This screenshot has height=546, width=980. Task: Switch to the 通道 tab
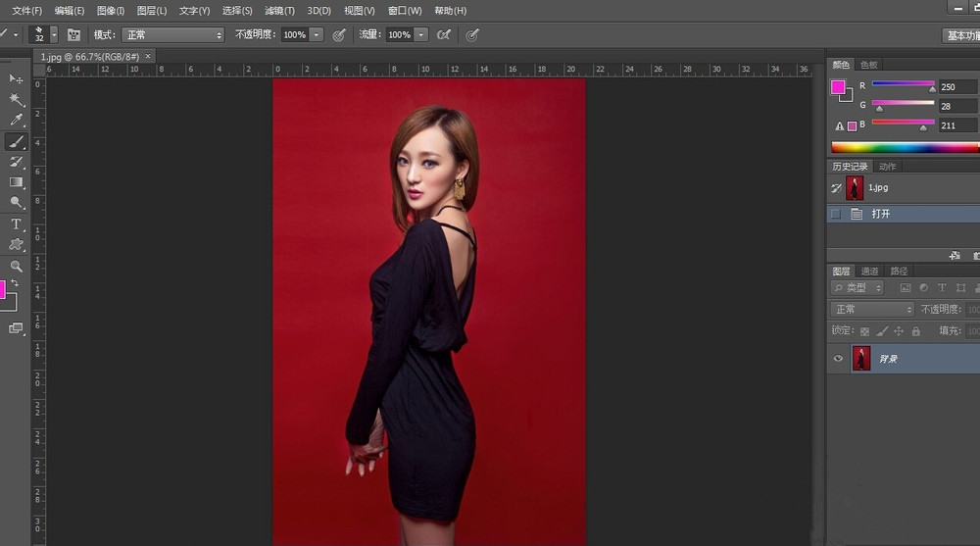click(x=870, y=271)
